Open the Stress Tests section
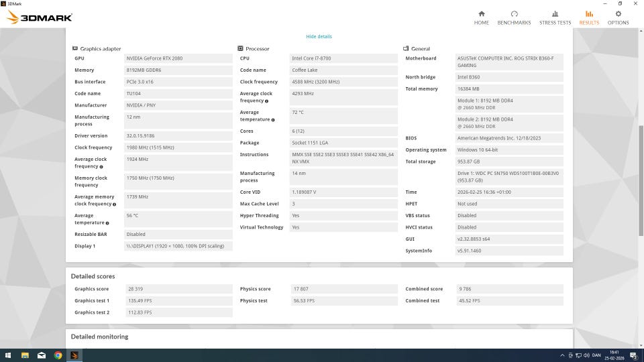The image size is (644, 362). [x=555, y=17]
